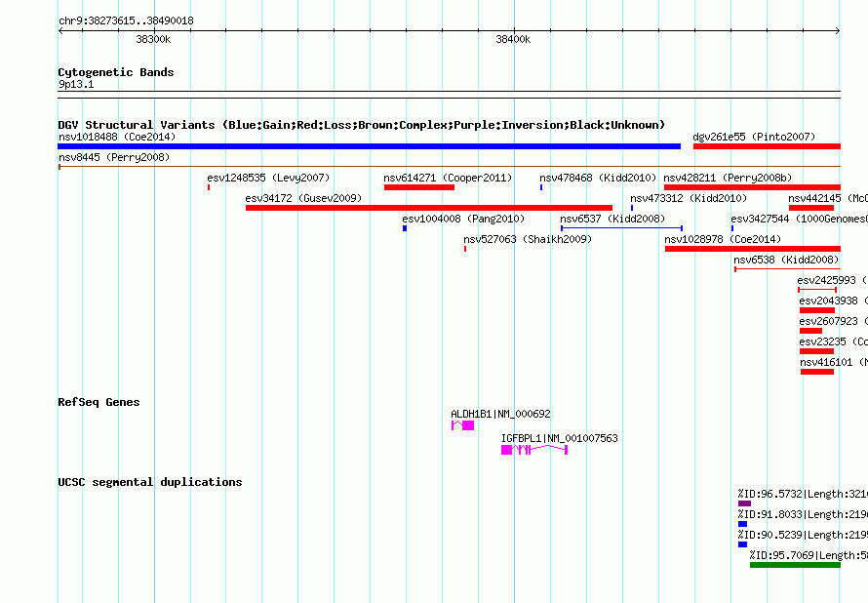Click the esv1248535 (Levy2007) variant label
Viewport: 868px width, 603px height.
[268, 178]
